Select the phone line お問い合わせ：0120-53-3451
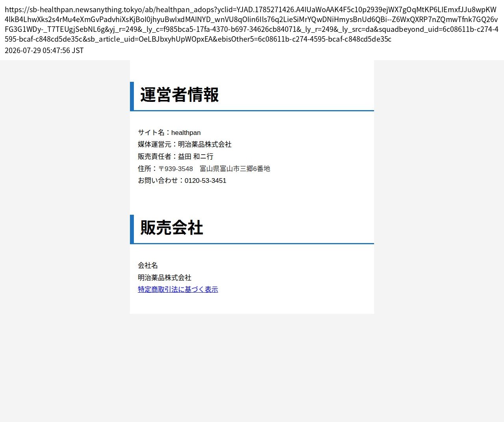The width and height of the screenshot is (504, 422). click(182, 181)
